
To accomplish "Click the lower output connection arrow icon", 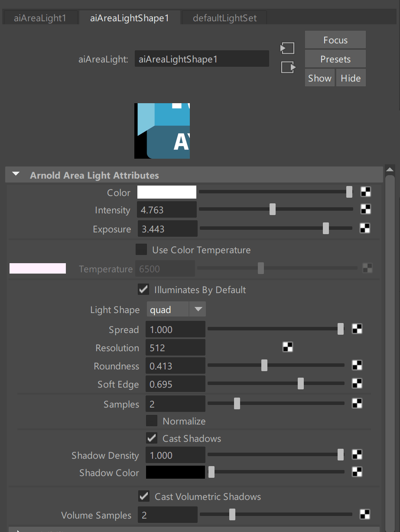I will pyautogui.click(x=288, y=67).
